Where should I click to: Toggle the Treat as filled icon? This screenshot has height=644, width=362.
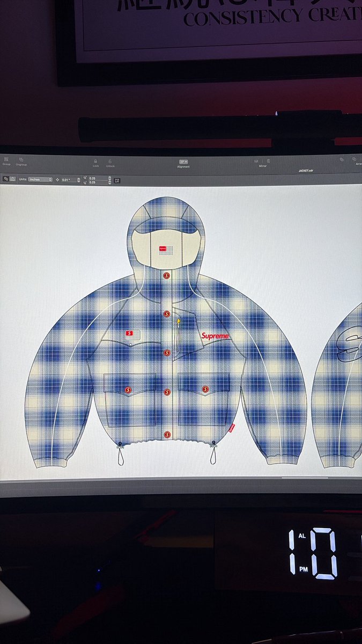pos(117,180)
